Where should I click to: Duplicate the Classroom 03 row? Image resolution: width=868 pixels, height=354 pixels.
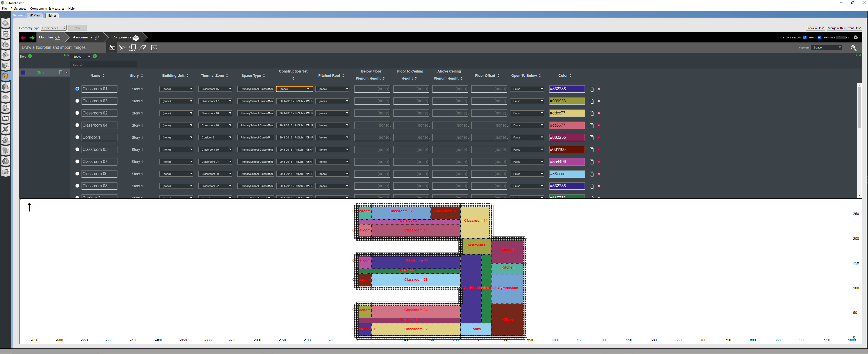pos(591,101)
